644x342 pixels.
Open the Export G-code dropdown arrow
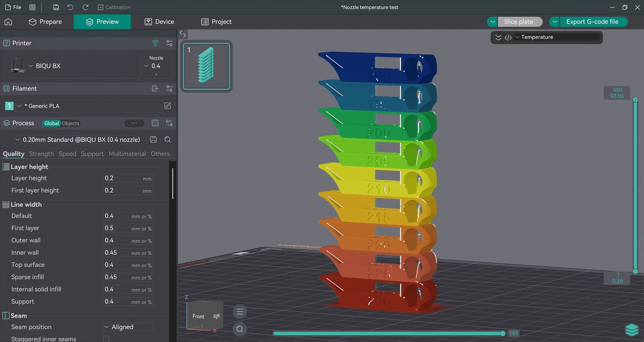coord(555,21)
